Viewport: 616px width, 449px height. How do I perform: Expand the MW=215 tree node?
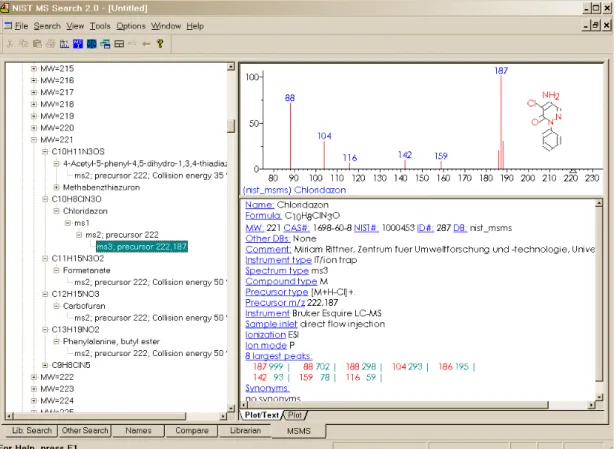tap(34, 68)
